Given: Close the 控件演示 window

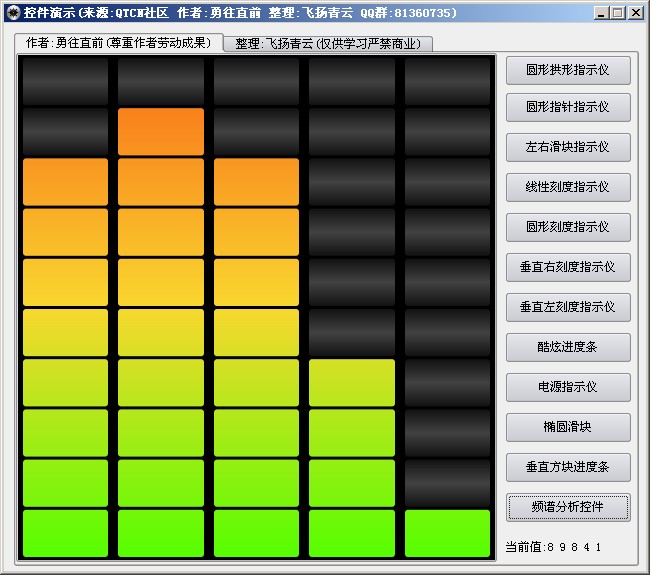Looking at the screenshot, I should pyautogui.click(x=635, y=13).
